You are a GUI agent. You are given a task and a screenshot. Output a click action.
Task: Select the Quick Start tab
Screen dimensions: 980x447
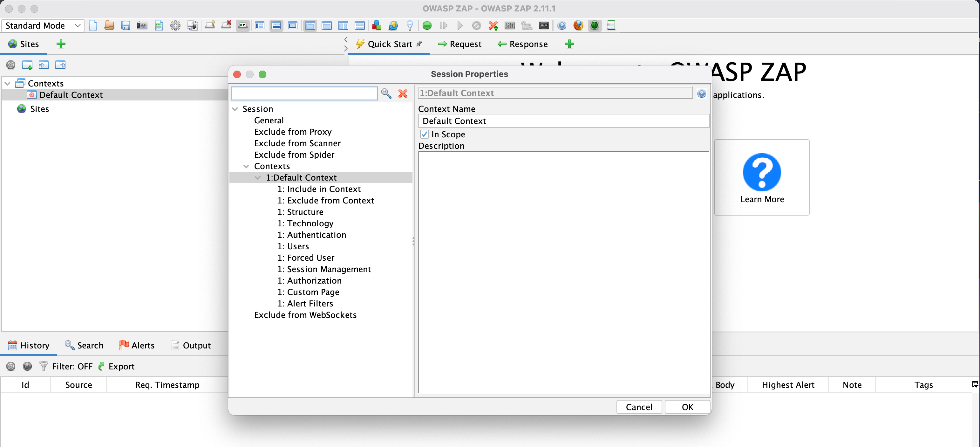point(389,44)
